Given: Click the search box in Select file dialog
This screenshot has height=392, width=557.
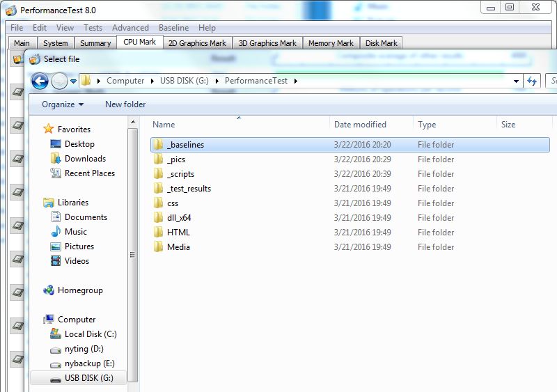Looking at the screenshot, I should (x=551, y=81).
